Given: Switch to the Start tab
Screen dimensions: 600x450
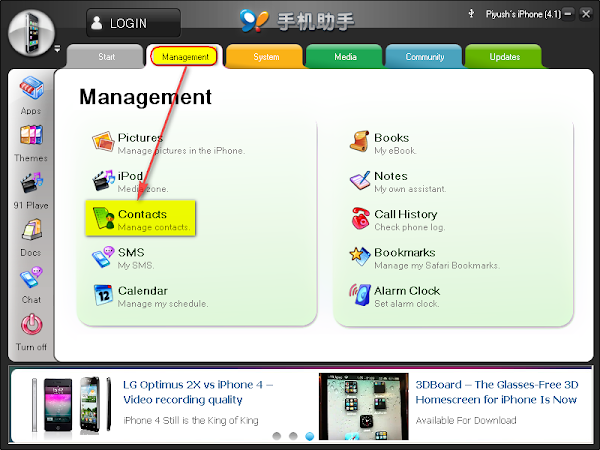Looking at the screenshot, I should tap(106, 57).
